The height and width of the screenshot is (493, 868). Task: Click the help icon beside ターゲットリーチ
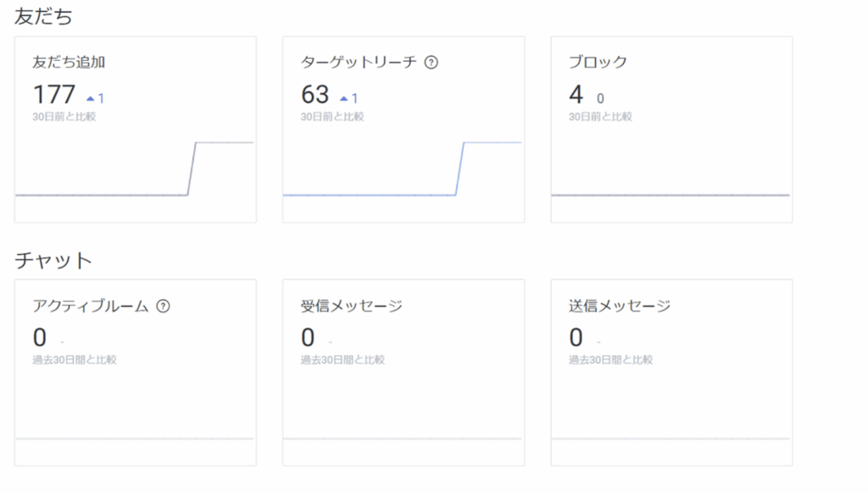point(431,62)
